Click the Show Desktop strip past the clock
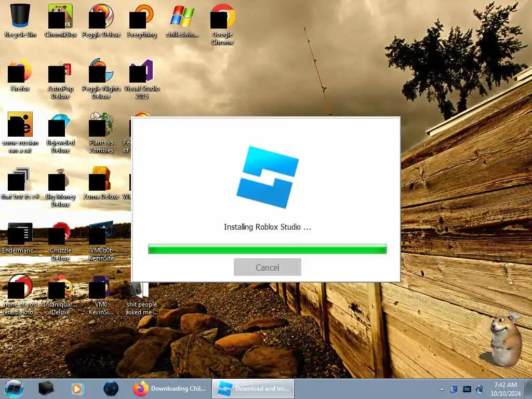 click(529, 389)
